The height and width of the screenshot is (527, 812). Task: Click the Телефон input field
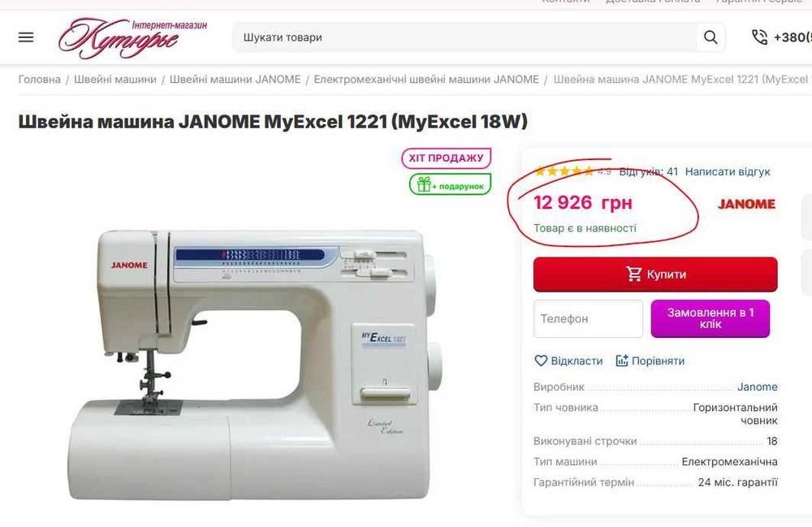(x=588, y=319)
